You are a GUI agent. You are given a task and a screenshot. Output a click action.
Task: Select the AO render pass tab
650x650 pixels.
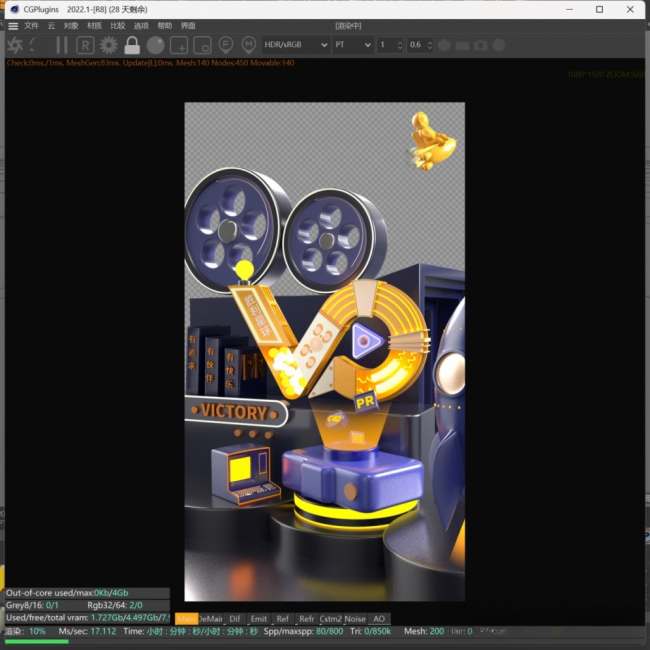(379, 619)
